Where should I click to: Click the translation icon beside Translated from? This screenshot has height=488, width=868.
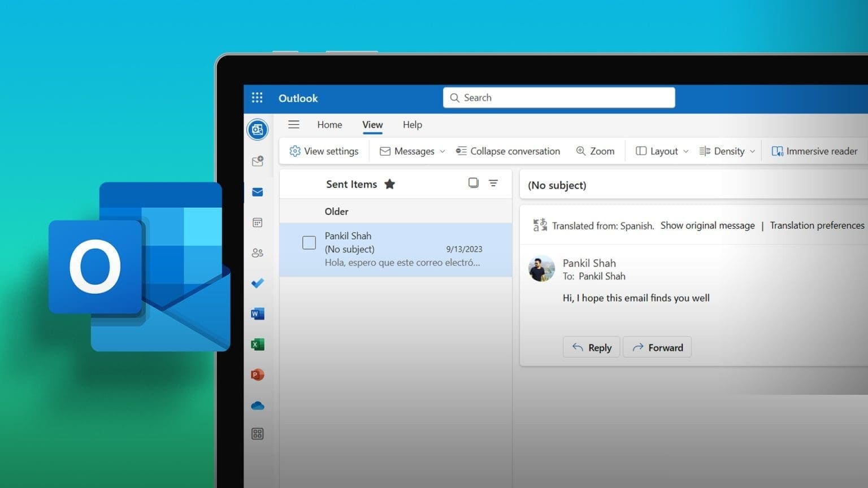point(540,225)
